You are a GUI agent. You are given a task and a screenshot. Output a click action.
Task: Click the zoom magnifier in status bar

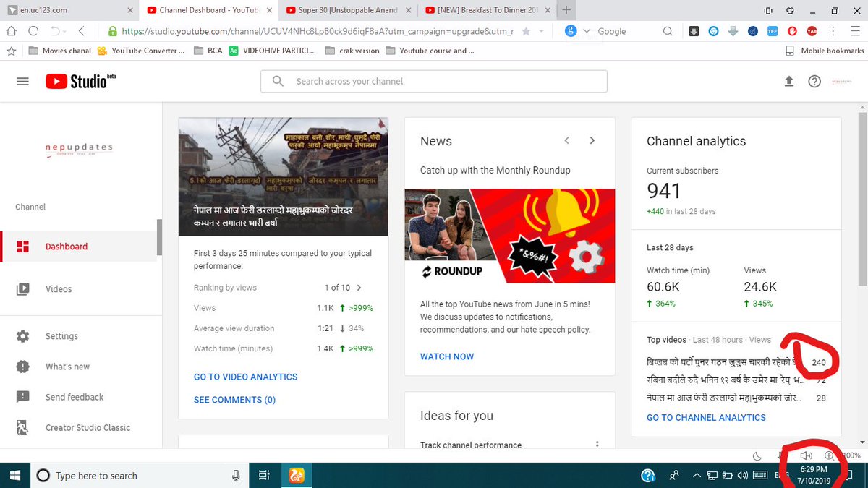coord(829,455)
